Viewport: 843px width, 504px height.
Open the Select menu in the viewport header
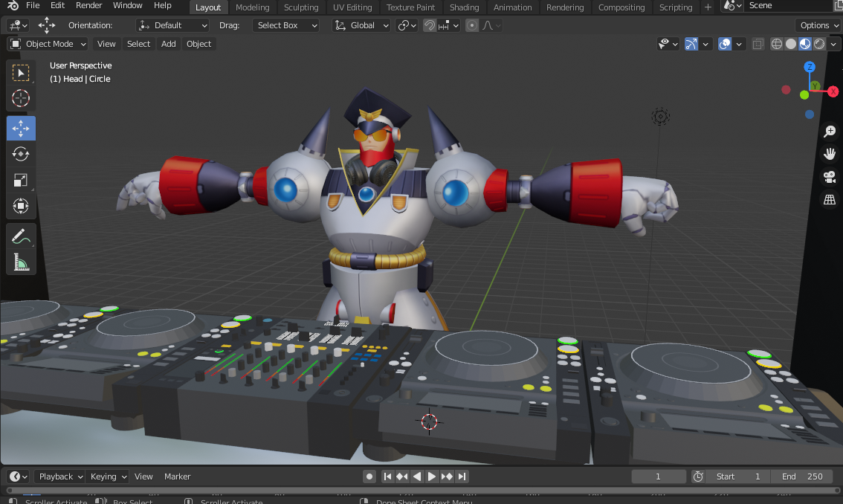pyautogui.click(x=138, y=44)
